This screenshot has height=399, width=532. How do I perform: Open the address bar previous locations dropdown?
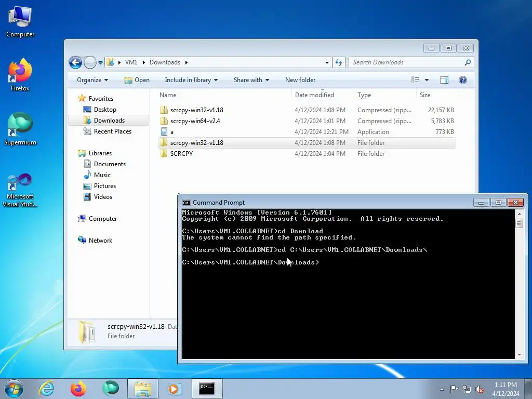327,63
